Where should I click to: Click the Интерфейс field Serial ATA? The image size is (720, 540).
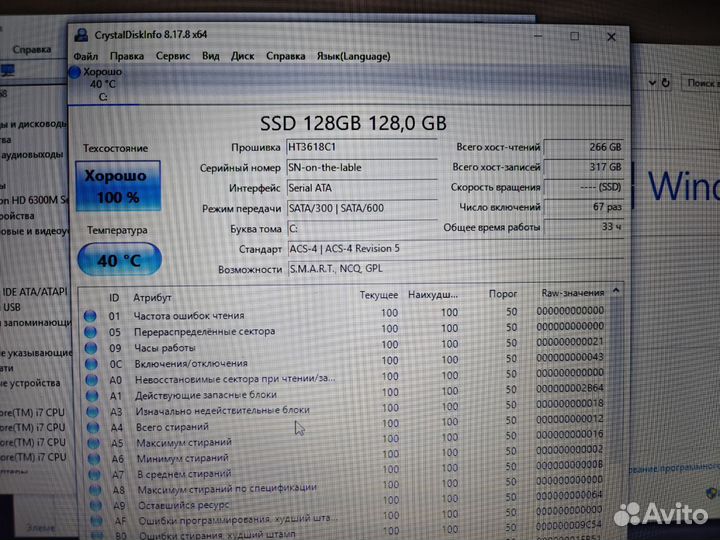(x=361, y=188)
